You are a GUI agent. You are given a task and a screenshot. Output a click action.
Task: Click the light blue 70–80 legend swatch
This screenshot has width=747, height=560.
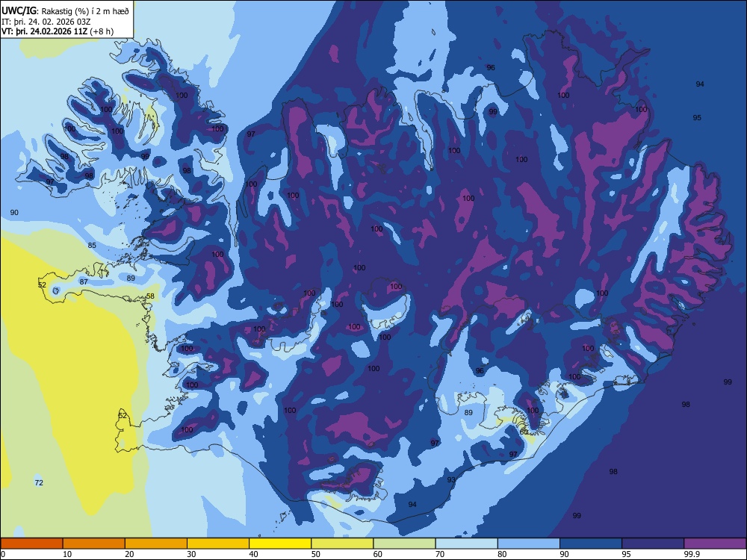click(466, 544)
